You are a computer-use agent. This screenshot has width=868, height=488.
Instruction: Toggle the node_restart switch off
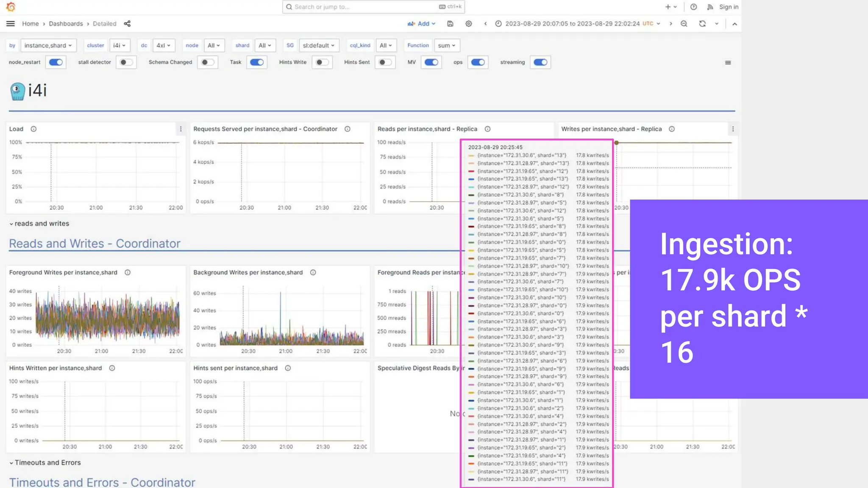point(56,62)
